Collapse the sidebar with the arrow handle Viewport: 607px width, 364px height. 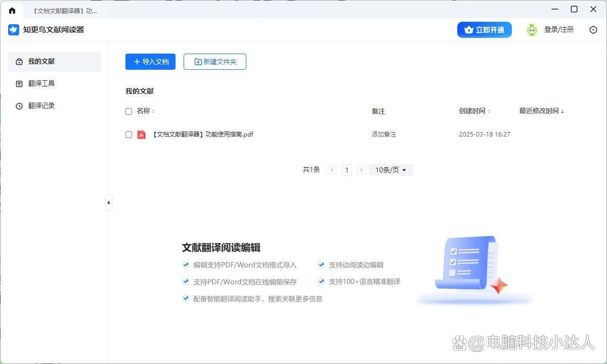pos(108,203)
